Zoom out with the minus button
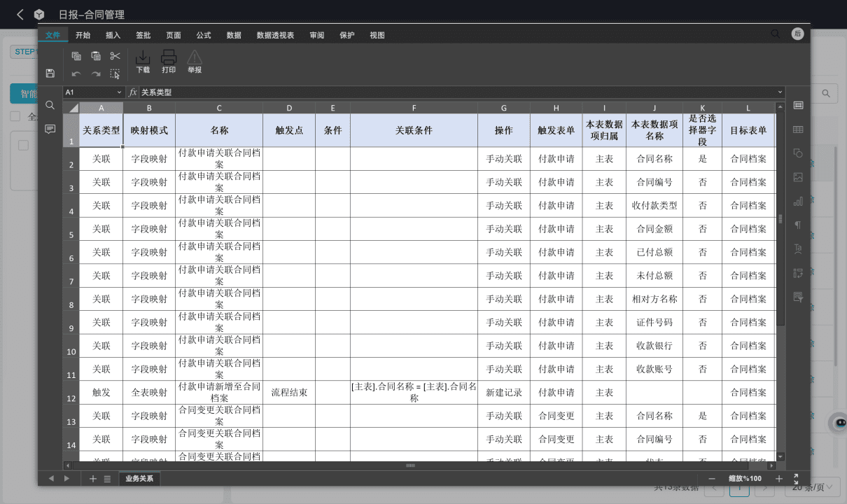Screen dimensions: 847x504 [712, 479]
